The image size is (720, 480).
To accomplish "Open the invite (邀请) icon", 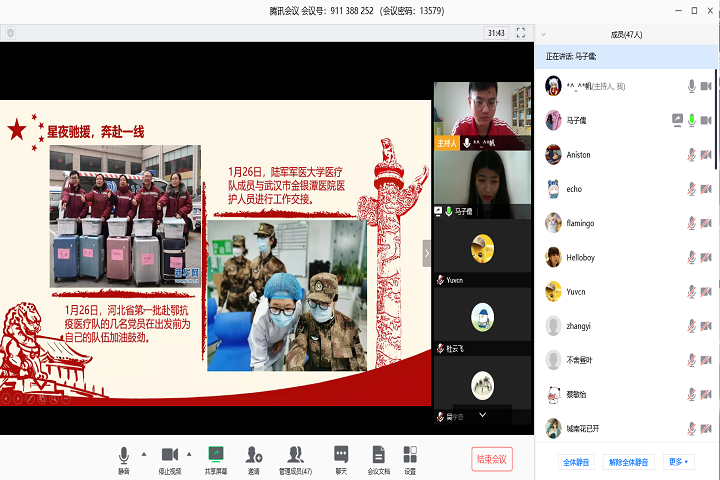I will pyautogui.click(x=253, y=455).
